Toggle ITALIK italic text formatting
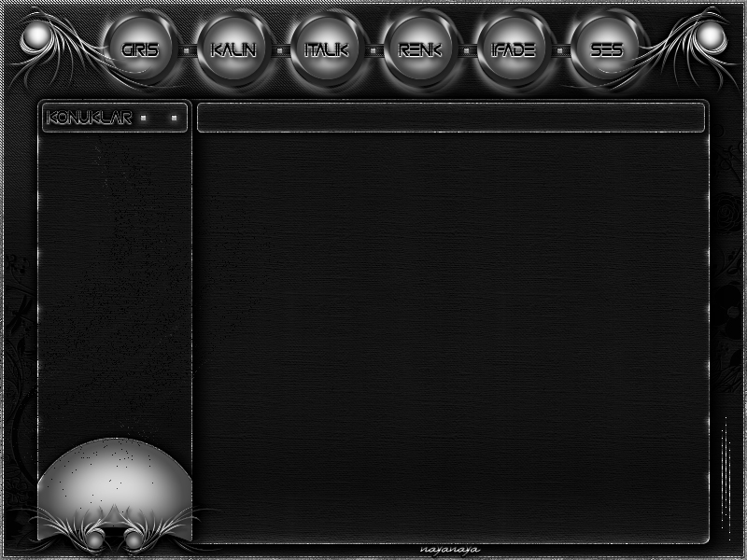The image size is (747, 560). click(326, 50)
